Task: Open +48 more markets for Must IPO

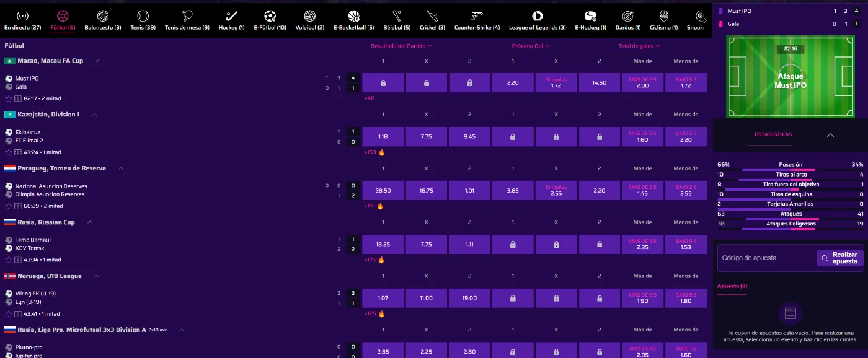Action: pos(370,98)
